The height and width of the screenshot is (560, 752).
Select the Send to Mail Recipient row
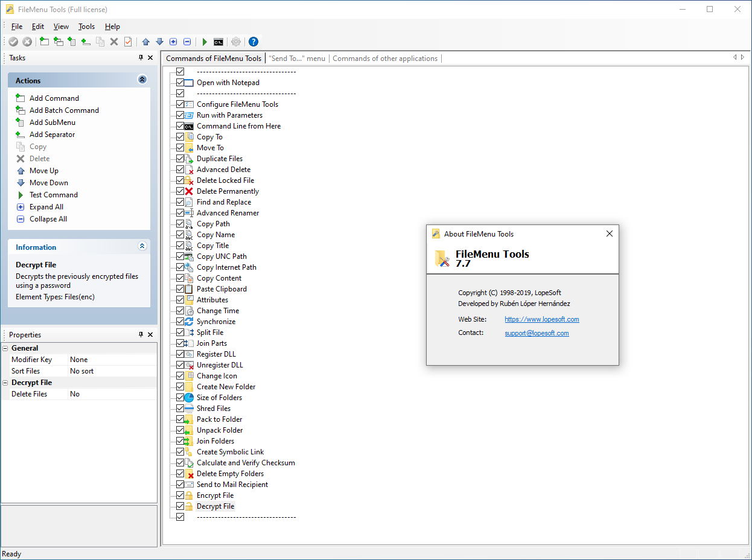tap(232, 485)
